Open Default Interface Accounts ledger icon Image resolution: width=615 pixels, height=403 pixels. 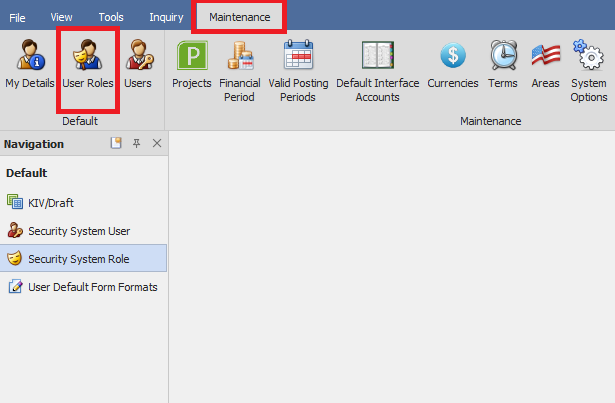pyautogui.click(x=378, y=71)
